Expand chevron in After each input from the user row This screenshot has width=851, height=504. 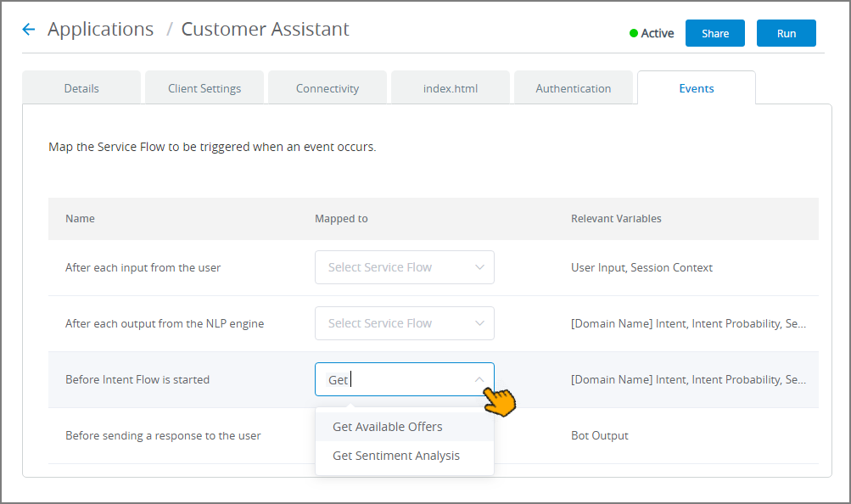point(479,267)
